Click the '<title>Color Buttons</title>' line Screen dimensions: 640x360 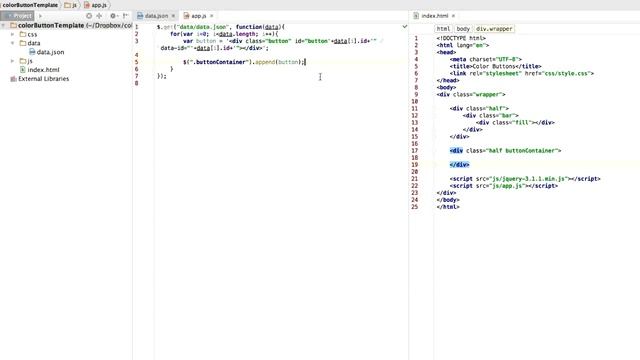click(x=496, y=66)
